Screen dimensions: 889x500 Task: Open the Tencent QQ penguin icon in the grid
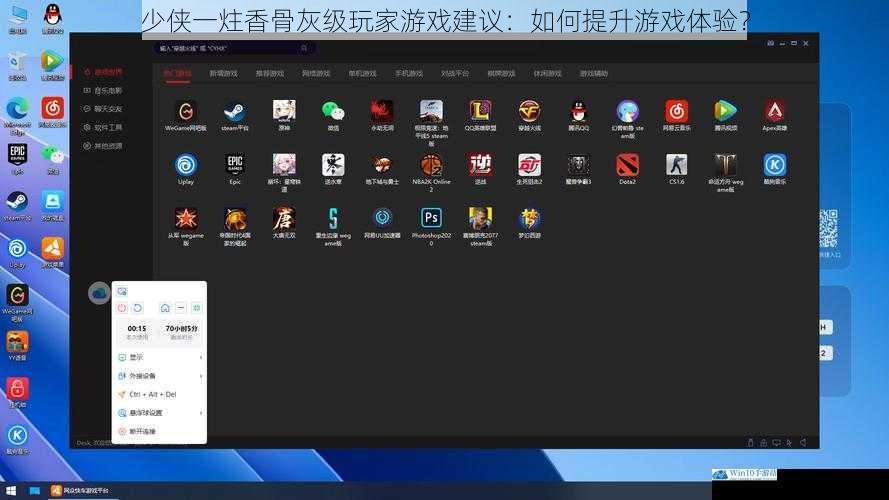click(578, 112)
